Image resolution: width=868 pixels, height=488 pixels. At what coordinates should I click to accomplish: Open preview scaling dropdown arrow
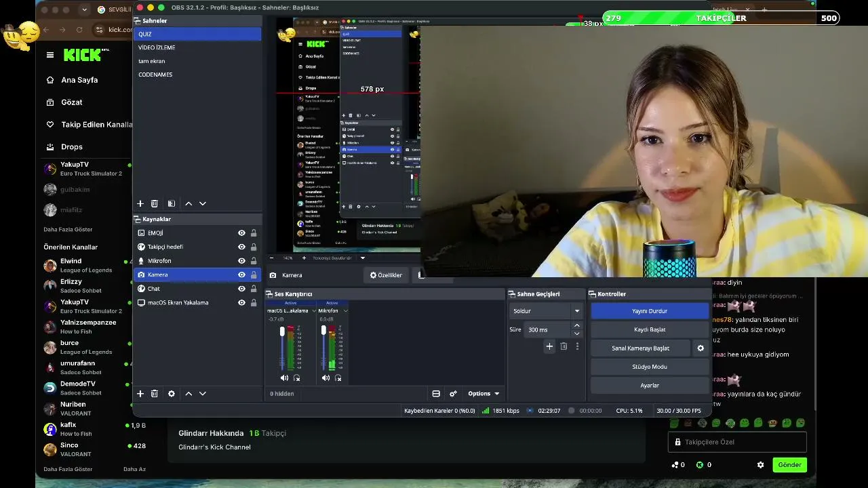(x=363, y=258)
